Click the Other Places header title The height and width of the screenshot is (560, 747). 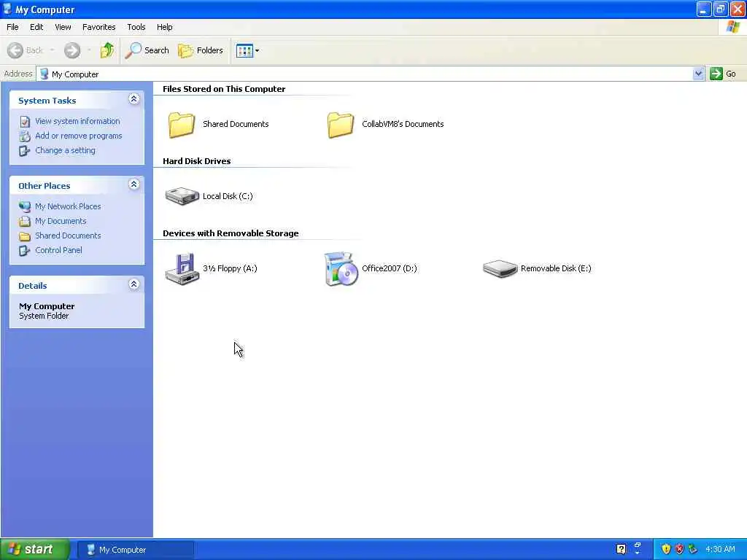tap(44, 186)
